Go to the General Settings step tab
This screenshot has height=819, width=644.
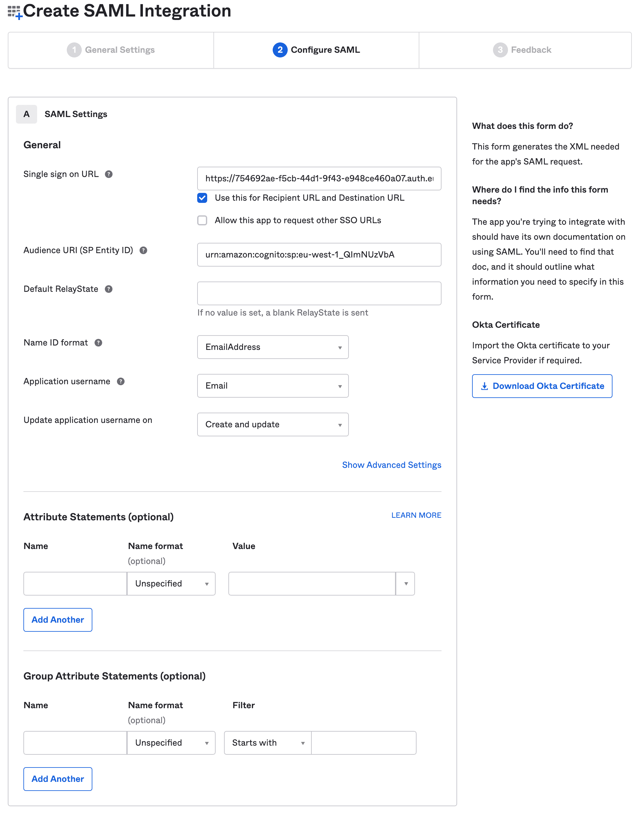(x=111, y=50)
